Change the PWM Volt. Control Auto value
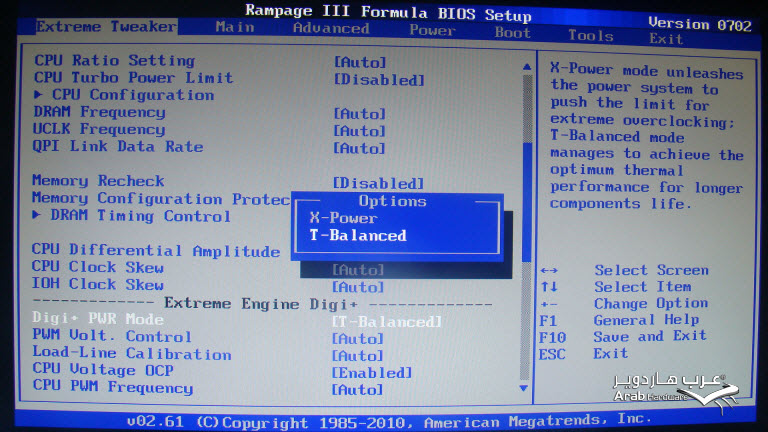 (358, 338)
